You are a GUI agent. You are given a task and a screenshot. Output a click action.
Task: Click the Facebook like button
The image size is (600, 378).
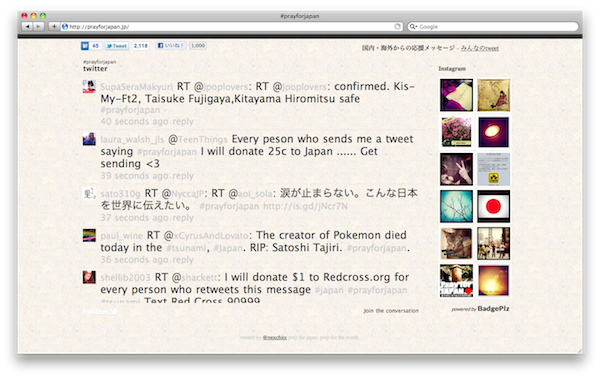coord(170,46)
